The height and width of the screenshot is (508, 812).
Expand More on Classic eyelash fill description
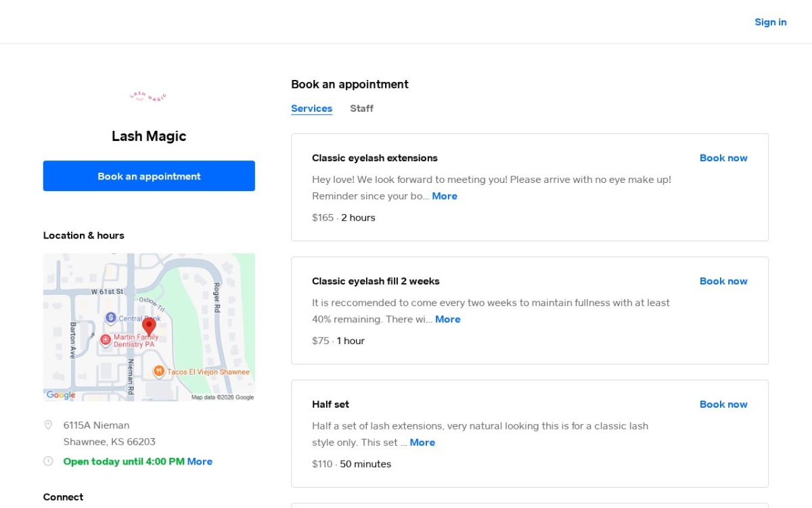pos(448,319)
